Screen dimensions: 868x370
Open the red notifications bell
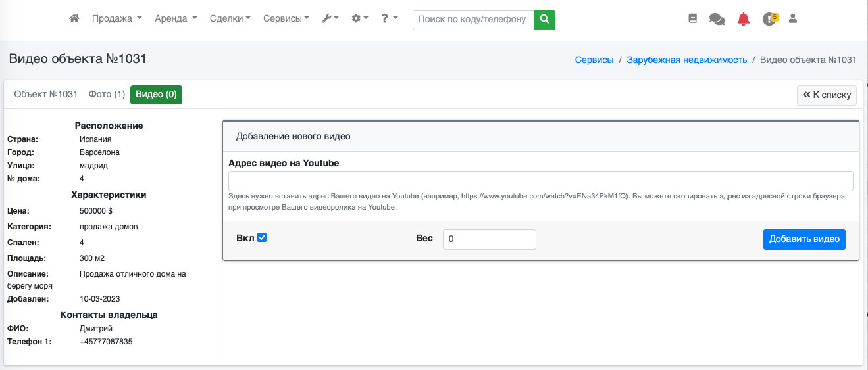pyautogui.click(x=744, y=19)
